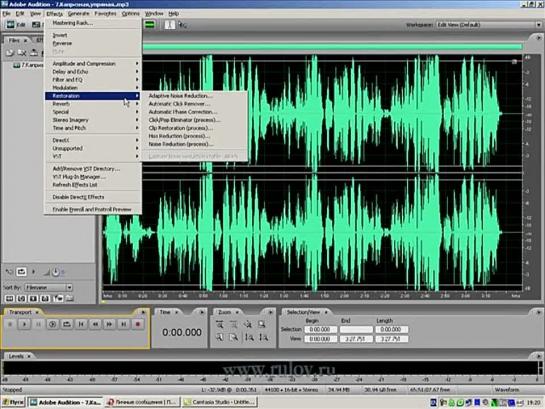This screenshot has height=409, width=545.
Task: Expand Filter and EQ submenu
Action: click(92, 80)
